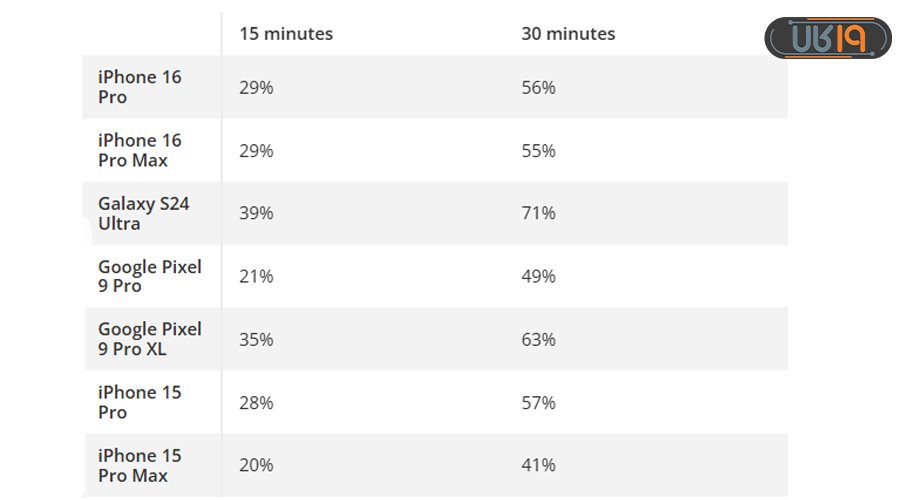Select the 57% cell for iPhone 15 Pro
Screen dimensions: 900x500
(x=538, y=402)
